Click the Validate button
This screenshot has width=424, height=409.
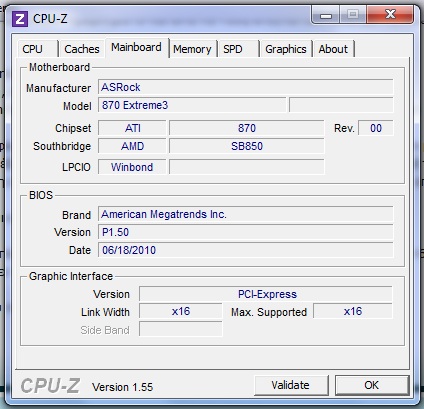(291, 385)
